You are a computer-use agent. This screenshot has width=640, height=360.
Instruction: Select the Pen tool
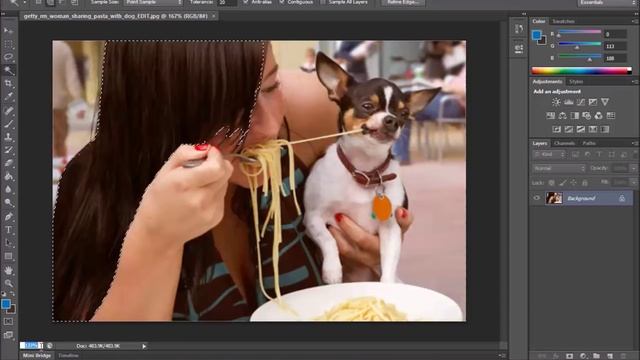pos(9,216)
